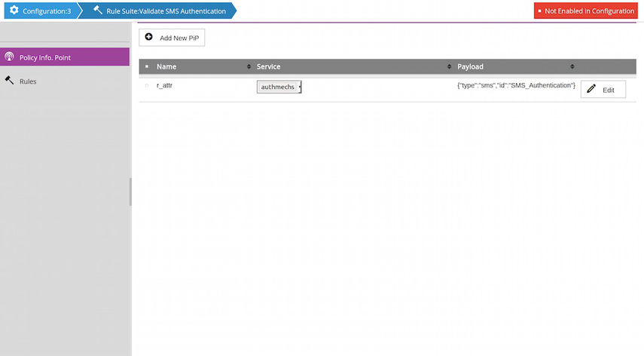Screen dimensions: 644x356
Task: Sort table by Payload column arrows
Action: click(572, 66)
